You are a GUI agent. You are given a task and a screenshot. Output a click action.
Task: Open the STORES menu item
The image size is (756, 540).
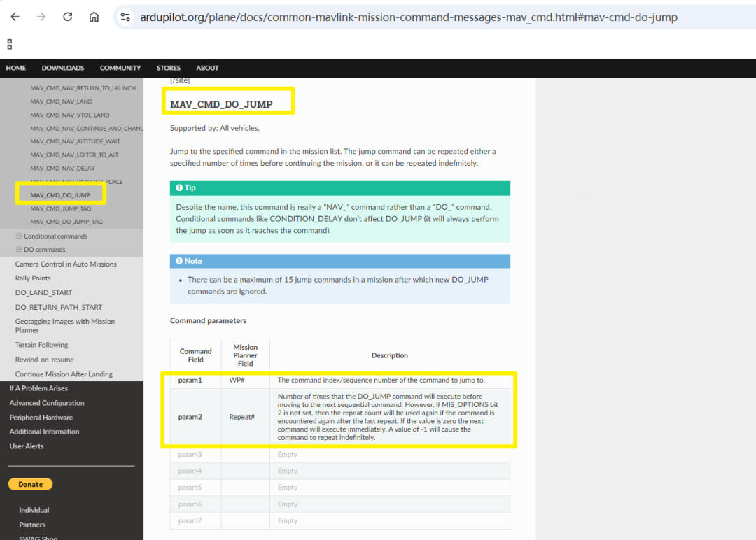coord(168,68)
